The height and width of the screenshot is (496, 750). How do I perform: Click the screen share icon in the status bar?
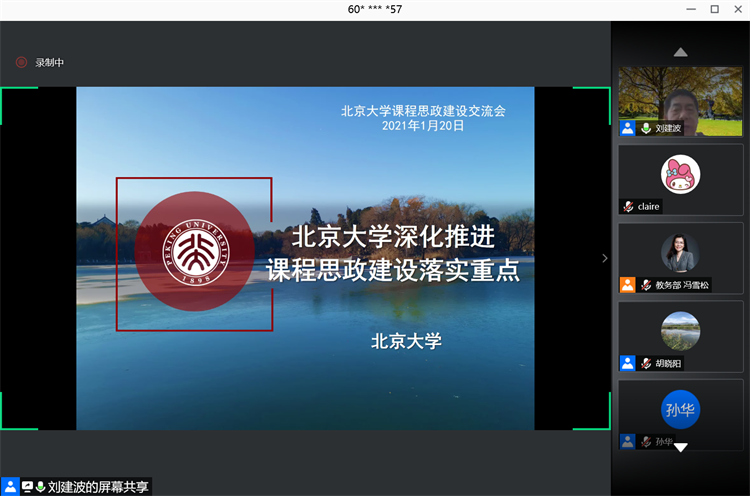[x=27, y=487]
